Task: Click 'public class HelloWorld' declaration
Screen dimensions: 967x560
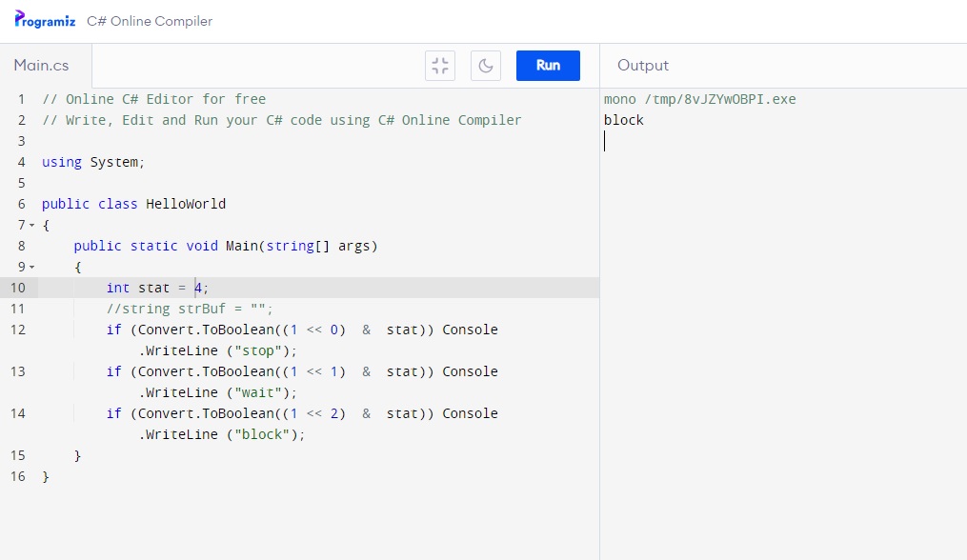Action: click(133, 204)
